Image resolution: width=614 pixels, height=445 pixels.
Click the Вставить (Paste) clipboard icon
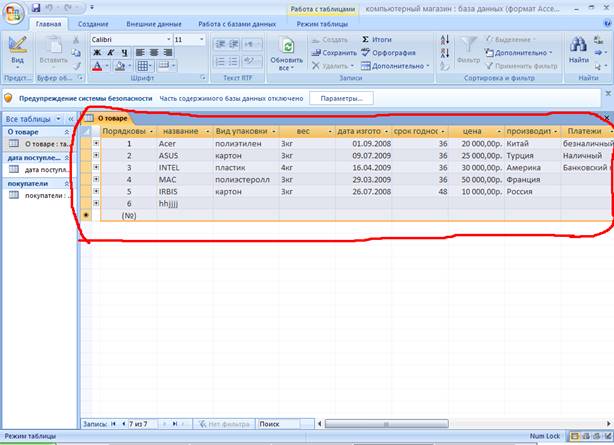pyautogui.click(x=52, y=49)
